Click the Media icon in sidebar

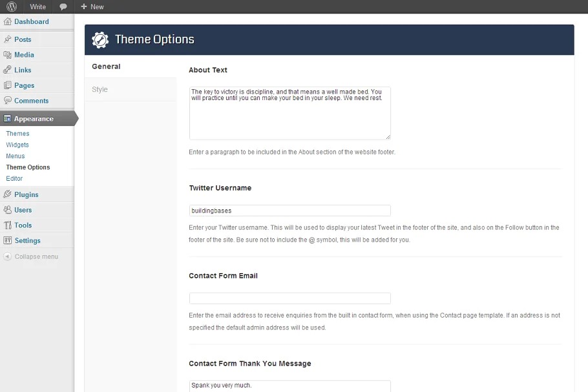tap(8, 55)
